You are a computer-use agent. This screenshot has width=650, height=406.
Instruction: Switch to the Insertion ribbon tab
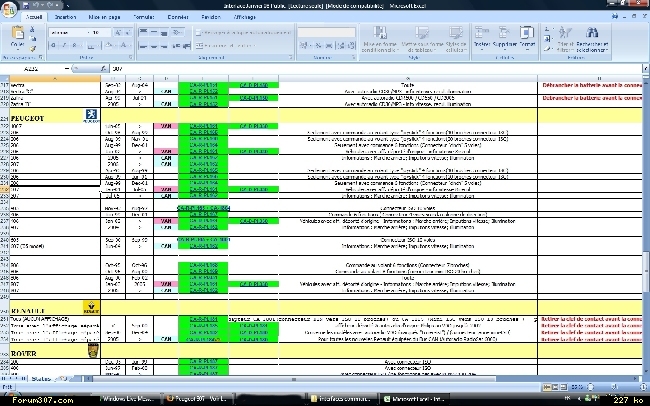click(65, 17)
